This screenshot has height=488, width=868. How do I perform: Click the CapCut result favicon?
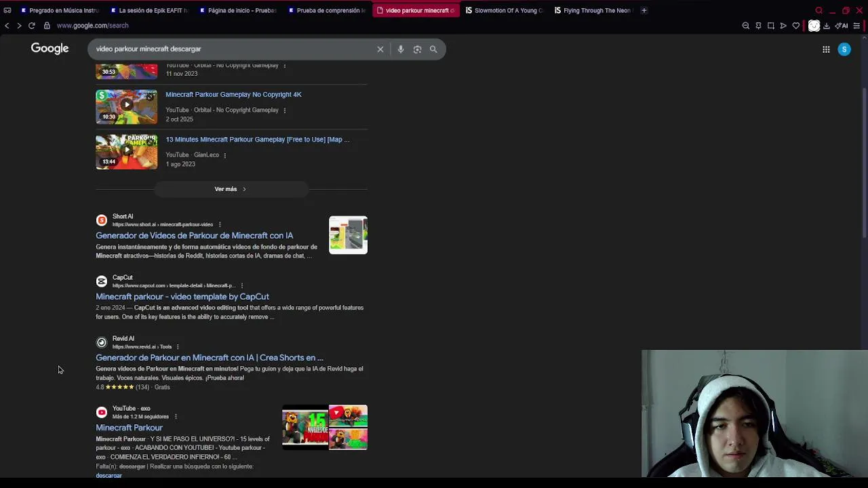102,281
